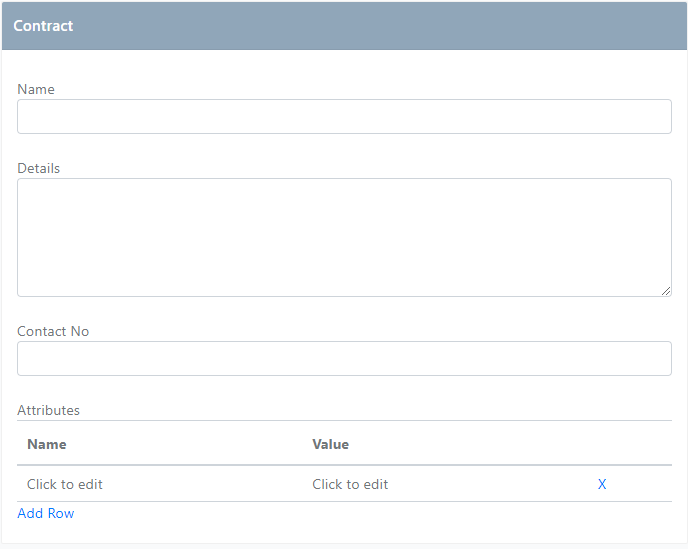Screen dimensions: 688x549
Task: Select "Click to edit" placeholder under Name
Action: point(65,484)
